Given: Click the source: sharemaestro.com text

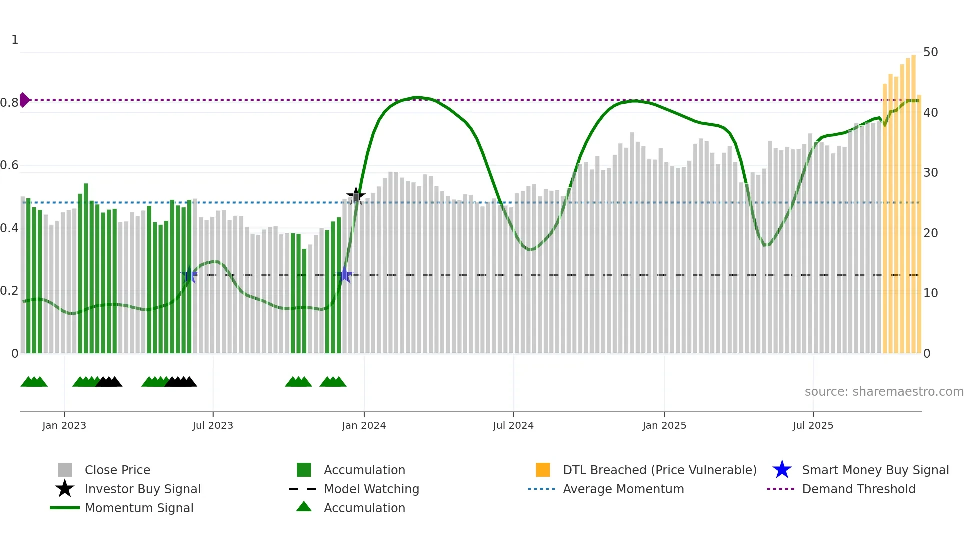Looking at the screenshot, I should [884, 391].
